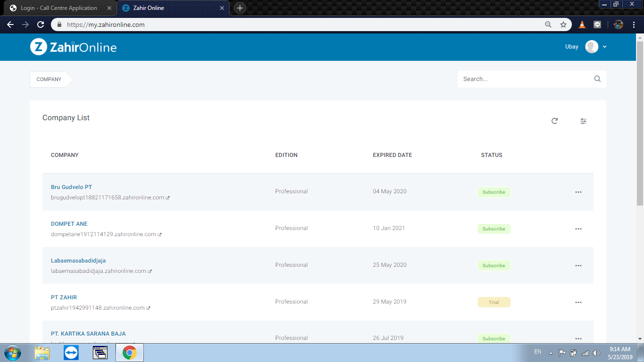This screenshot has height=362, width=644.
Task: Expand the user menu chevron beside Ubay
Action: tap(605, 47)
